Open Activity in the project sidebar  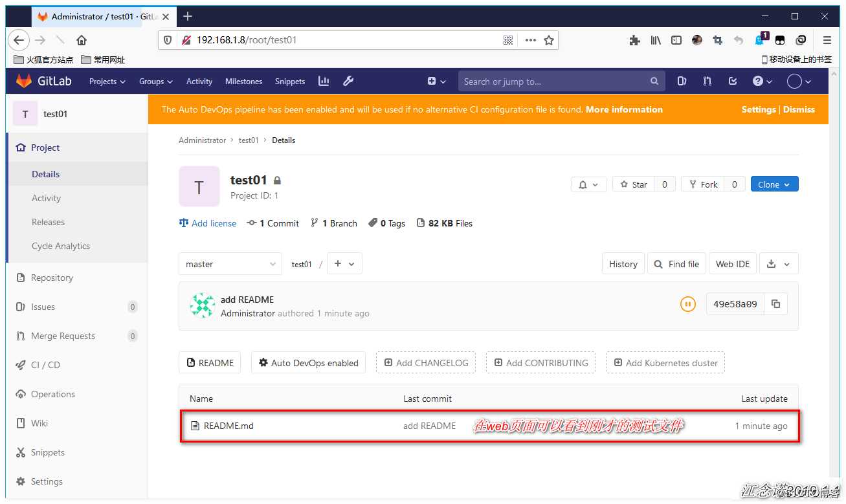coord(47,198)
